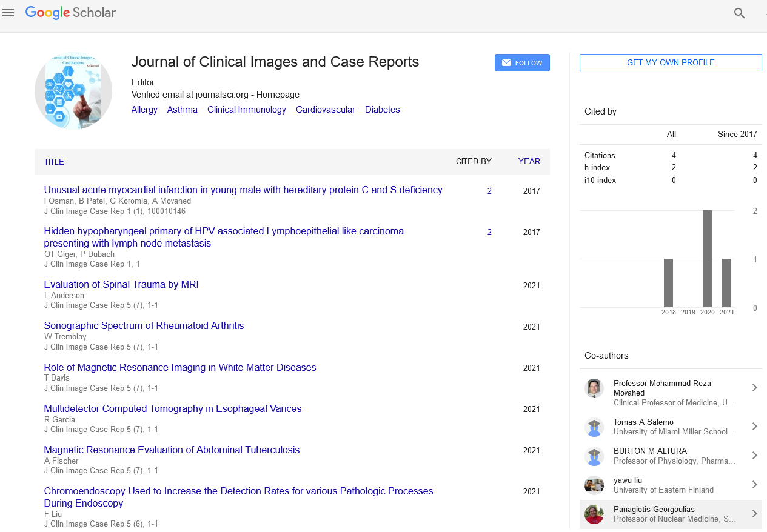This screenshot has width=767, height=532.
Task: Click the Google Scholar logo
Action: (x=70, y=13)
